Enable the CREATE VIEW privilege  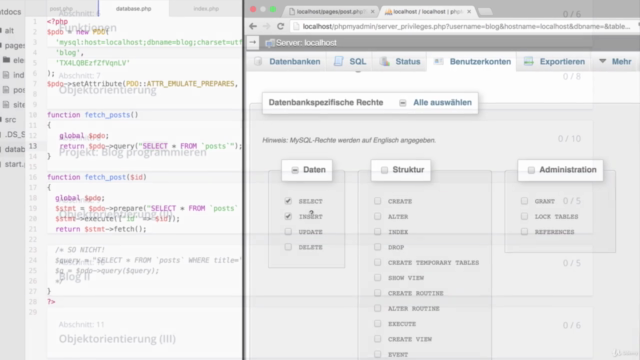(x=378, y=339)
